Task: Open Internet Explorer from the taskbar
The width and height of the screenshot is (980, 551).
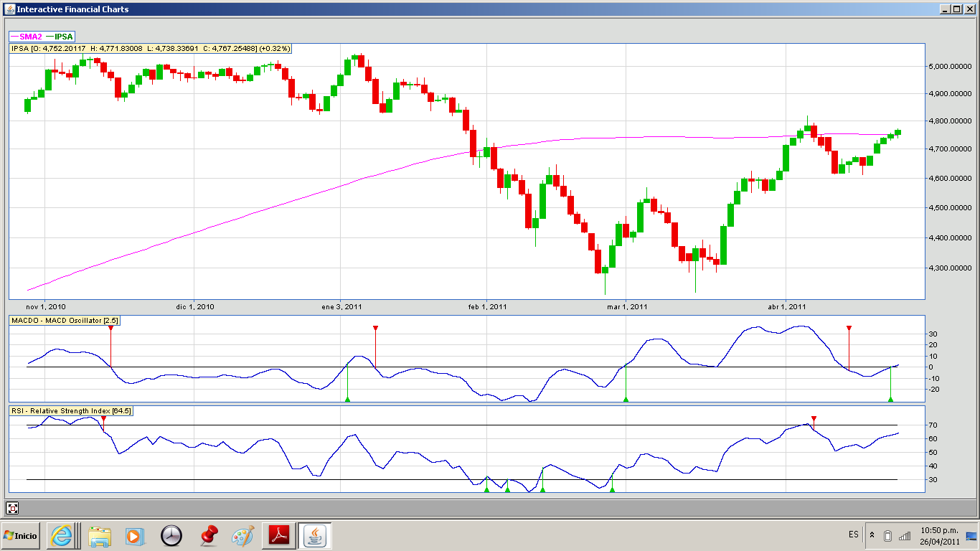Action: [61, 535]
